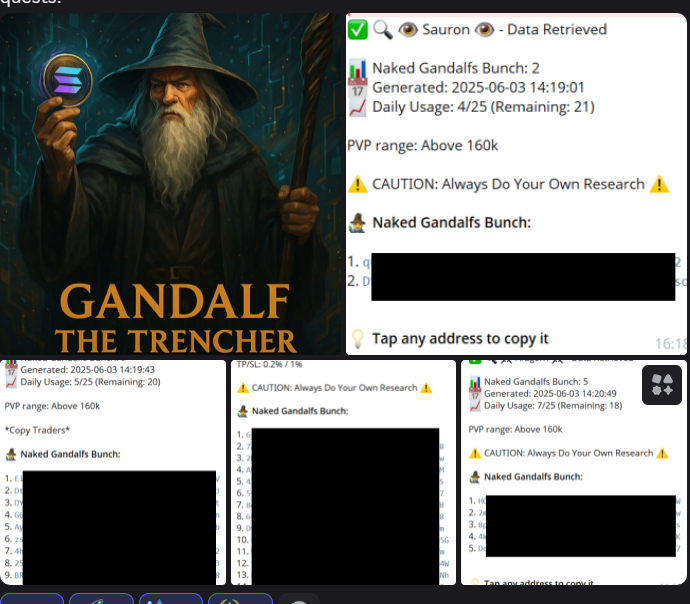Click 'Daily Usage: 5/25 (Remaining: 20)'

(x=90, y=382)
